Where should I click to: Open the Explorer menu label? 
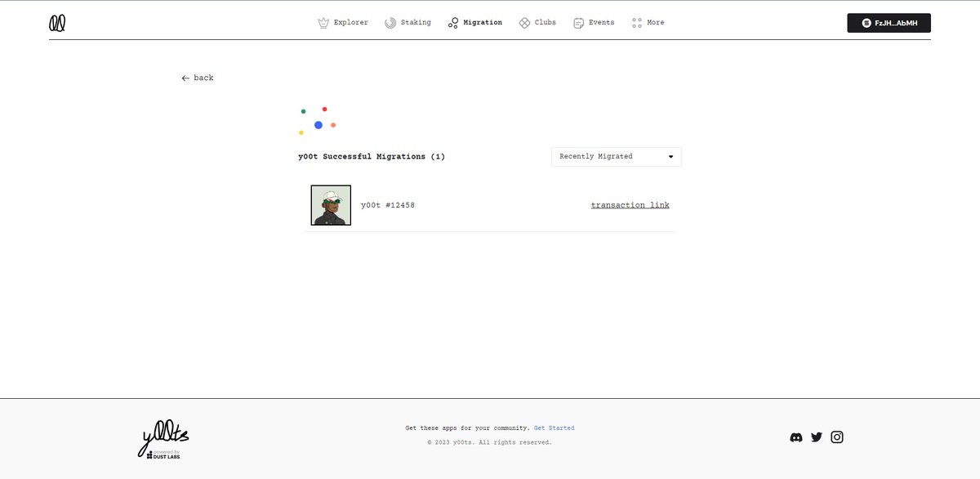click(x=351, y=23)
